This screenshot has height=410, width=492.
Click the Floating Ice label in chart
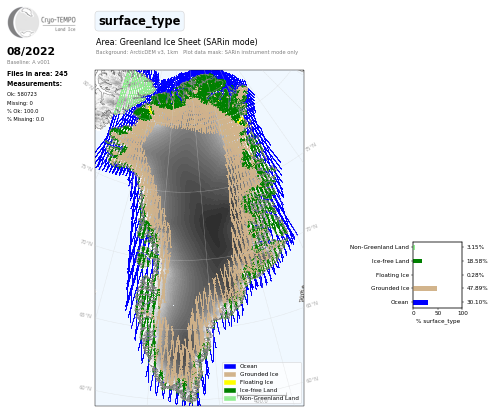point(392,275)
